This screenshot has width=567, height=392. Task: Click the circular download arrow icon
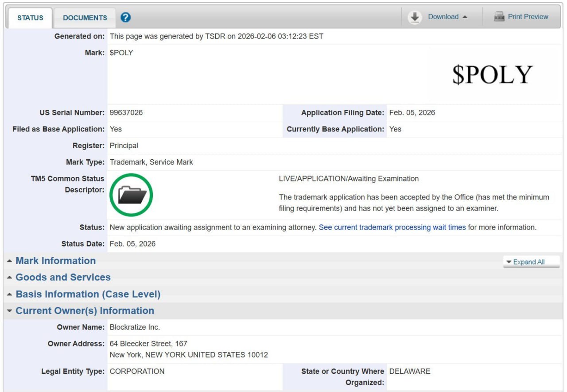coord(415,17)
